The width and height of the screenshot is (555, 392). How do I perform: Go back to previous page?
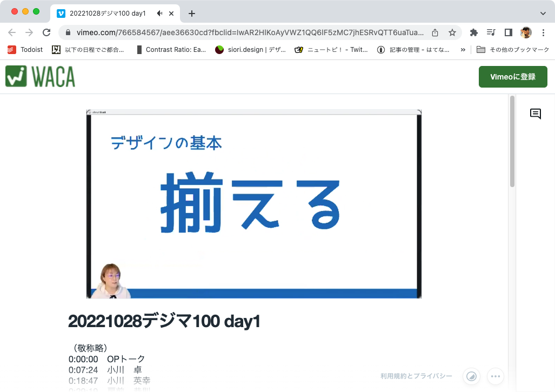point(12,32)
